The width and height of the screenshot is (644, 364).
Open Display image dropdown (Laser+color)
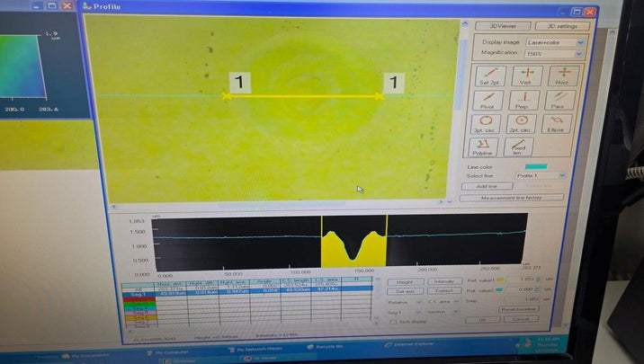[555, 42]
